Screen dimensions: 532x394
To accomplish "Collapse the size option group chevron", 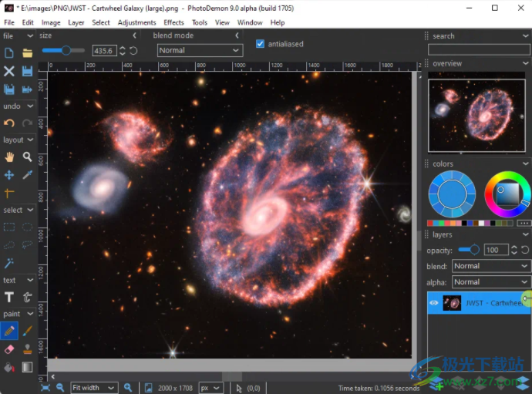I will tap(134, 35).
